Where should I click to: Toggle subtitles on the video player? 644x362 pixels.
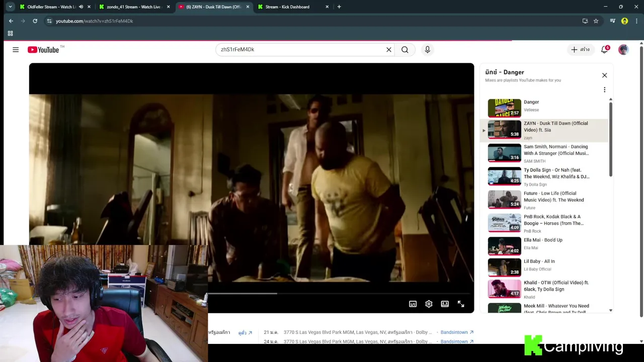[x=413, y=304]
